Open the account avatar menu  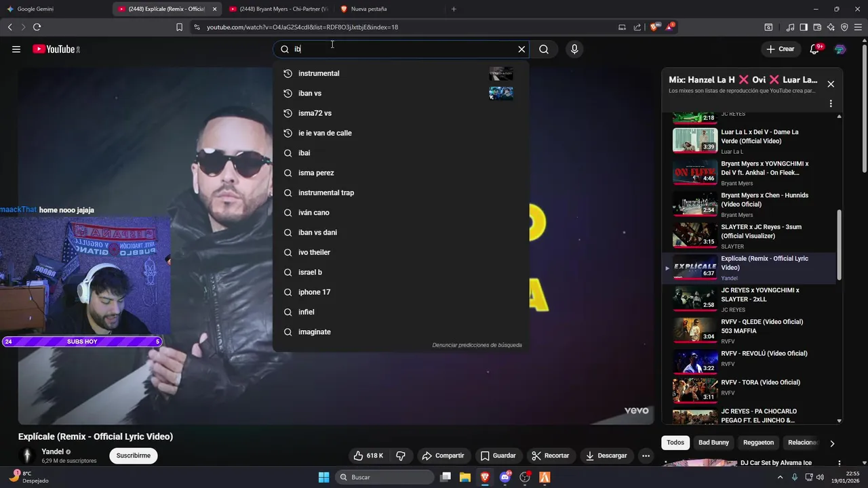click(x=840, y=49)
